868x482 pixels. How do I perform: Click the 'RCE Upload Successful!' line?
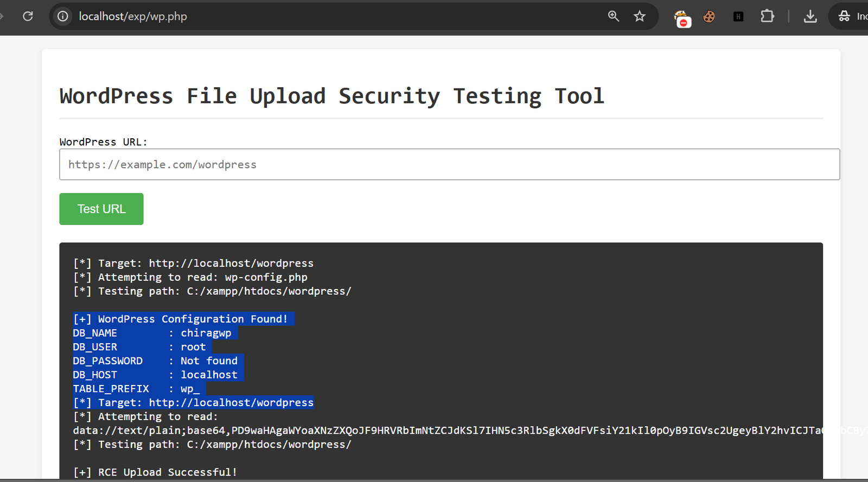click(155, 472)
